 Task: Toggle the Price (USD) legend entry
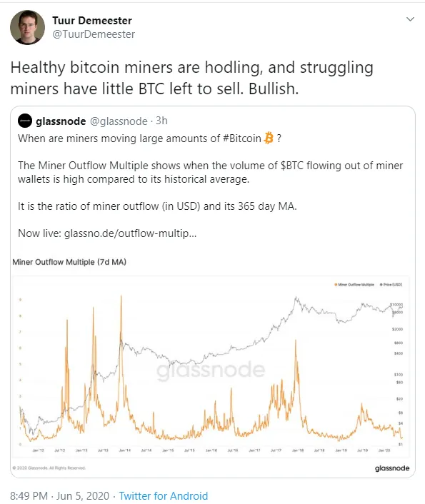[x=391, y=284]
